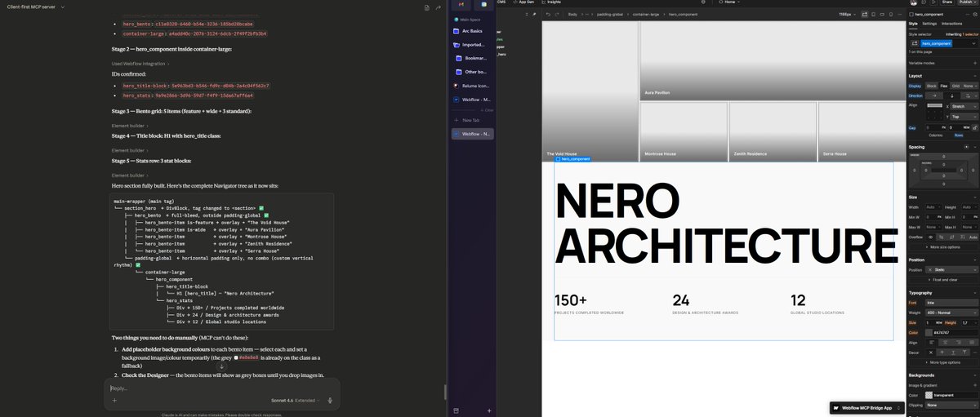Viewport: 980px width, 417px height.
Task: Click the #474747 text color swatch
Action: (x=929, y=333)
